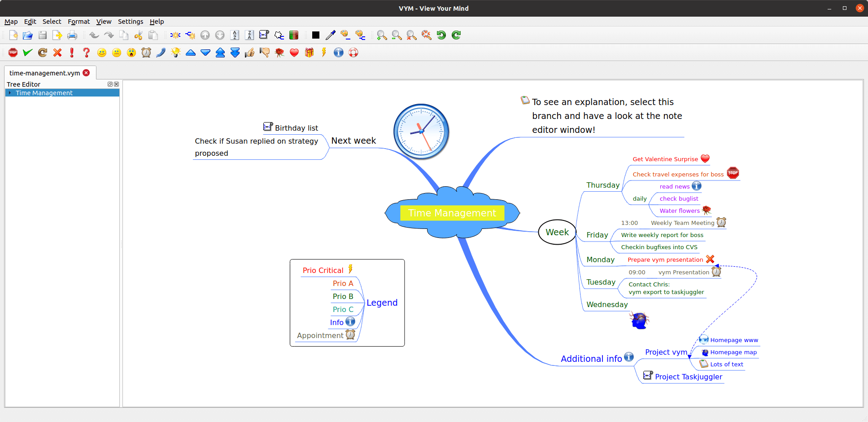
Task: Open the Help menu
Action: (x=157, y=22)
